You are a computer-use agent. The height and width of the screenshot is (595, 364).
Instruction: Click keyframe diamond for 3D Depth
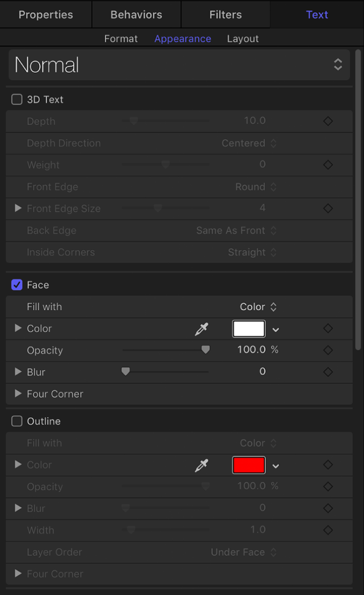point(328,121)
